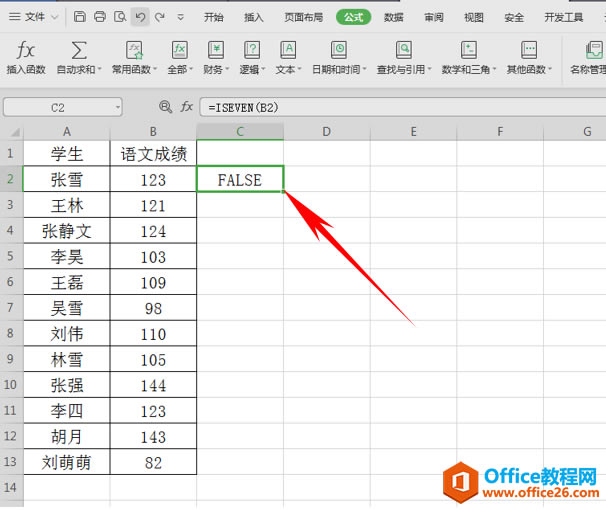This screenshot has height=510, width=606.
Task: Switch to the 插入 (Insert) tab
Action: tap(254, 17)
